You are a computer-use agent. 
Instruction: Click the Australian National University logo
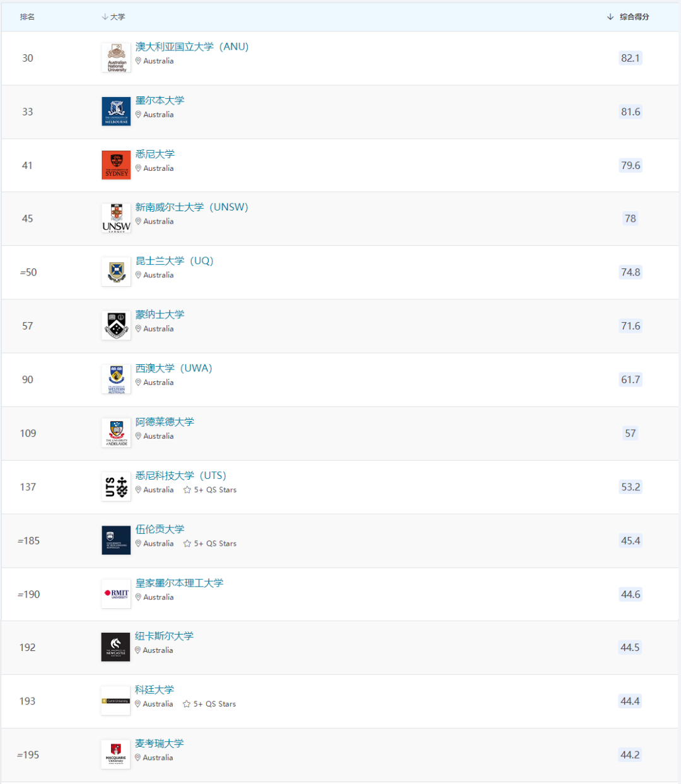pyautogui.click(x=116, y=58)
